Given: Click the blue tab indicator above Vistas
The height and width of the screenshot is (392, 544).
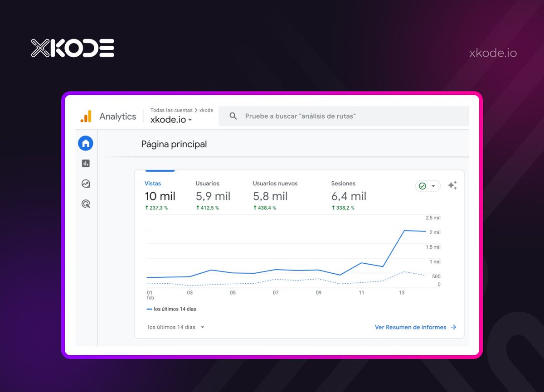Looking at the screenshot, I should pyautogui.click(x=160, y=171).
